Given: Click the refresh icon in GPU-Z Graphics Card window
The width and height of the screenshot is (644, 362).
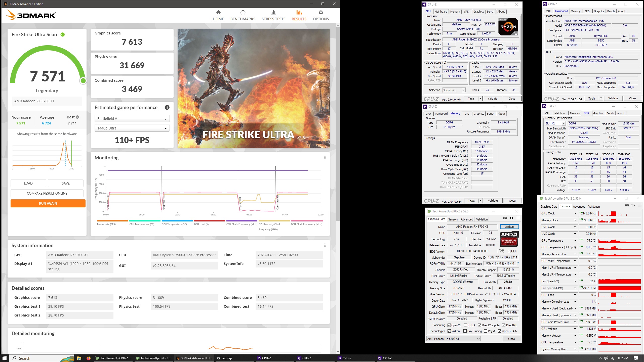Looking at the screenshot, I should [511, 218].
